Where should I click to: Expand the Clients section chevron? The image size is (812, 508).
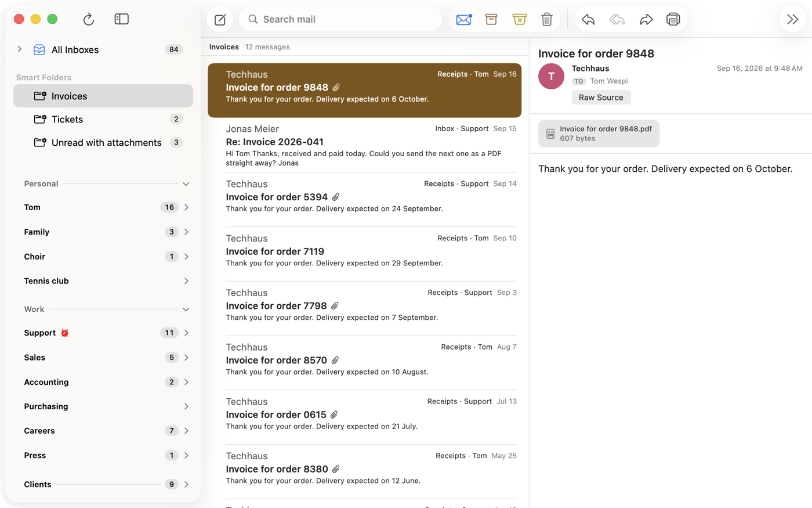tap(186, 484)
